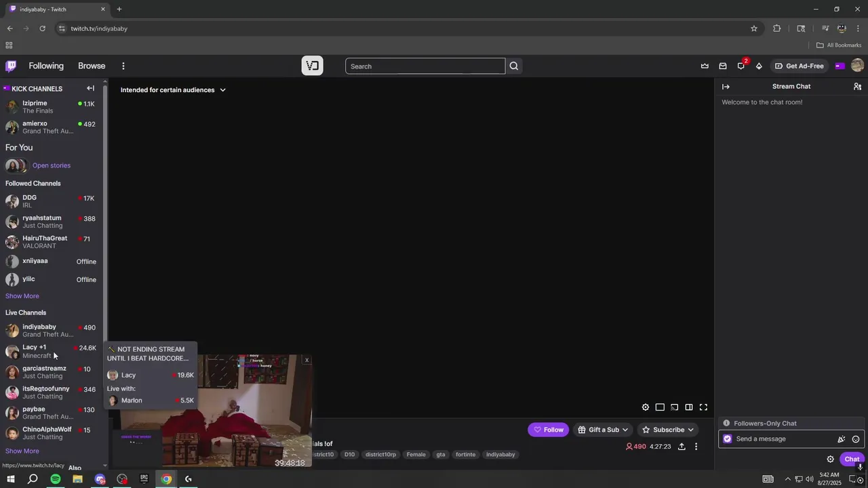Reload the page in Chrome
Viewport: 868px width, 488px height.
coord(42,28)
